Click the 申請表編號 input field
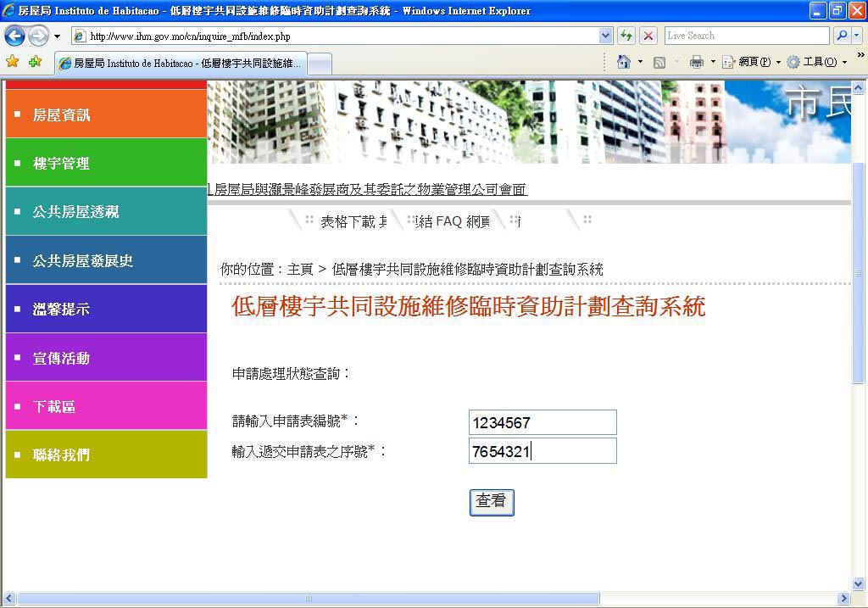Viewport: 868px width, 608px height. click(x=542, y=422)
